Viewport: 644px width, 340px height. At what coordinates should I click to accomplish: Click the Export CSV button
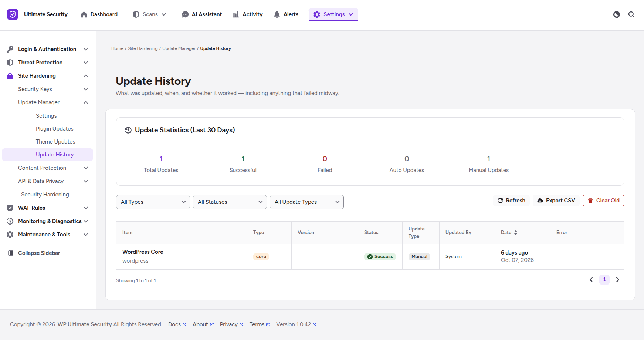(x=556, y=201)
